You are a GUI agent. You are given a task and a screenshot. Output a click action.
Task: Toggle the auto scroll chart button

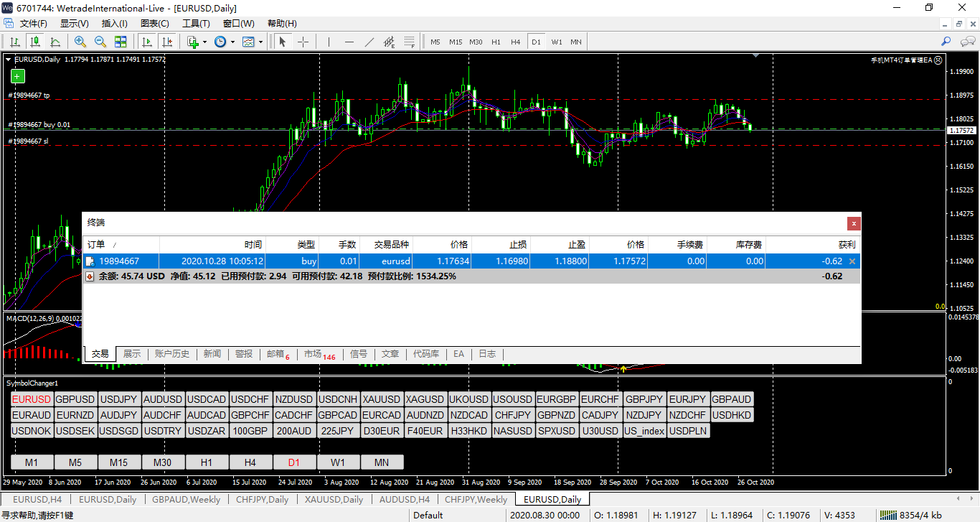(147, 42)
